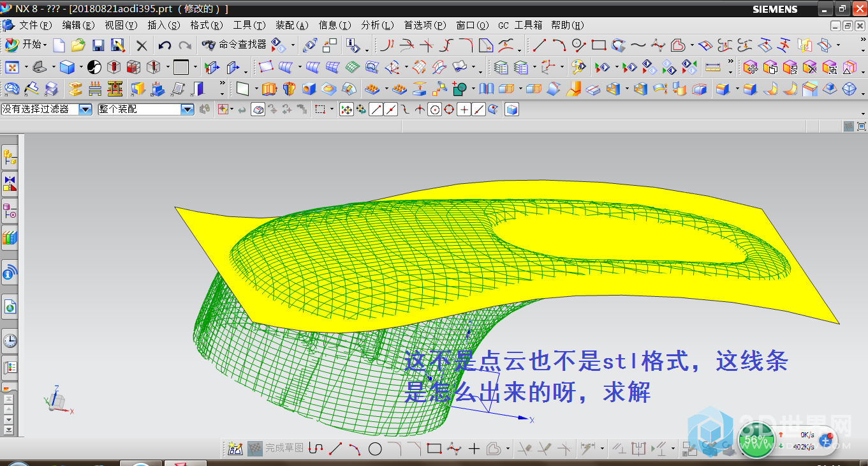Screen dimensions: 868x466
Task: Toggle the enable snap points option
Action: pyautogui.click(x=346, y=110)
